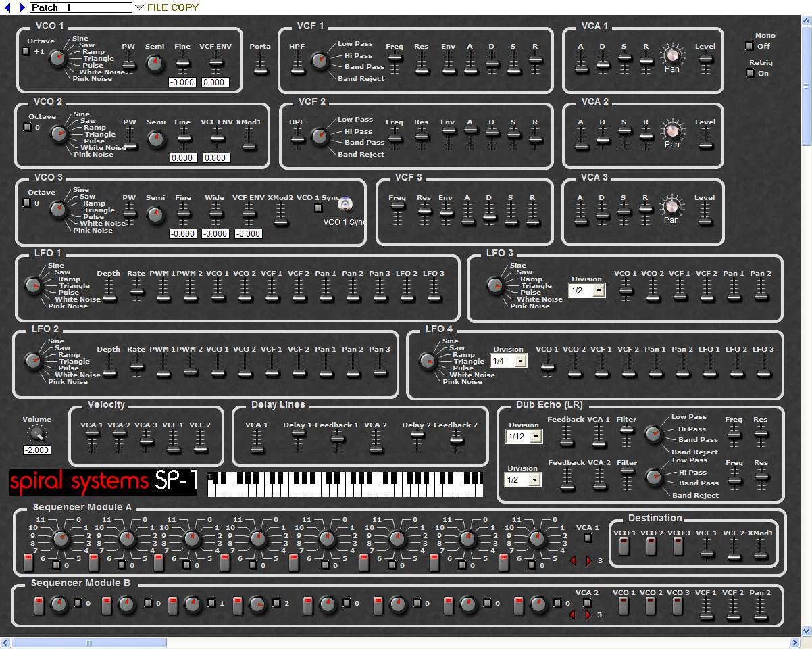Click the LFO 1 Rate slider
Screen dimensions: 812x649
[x=136, y=290]
